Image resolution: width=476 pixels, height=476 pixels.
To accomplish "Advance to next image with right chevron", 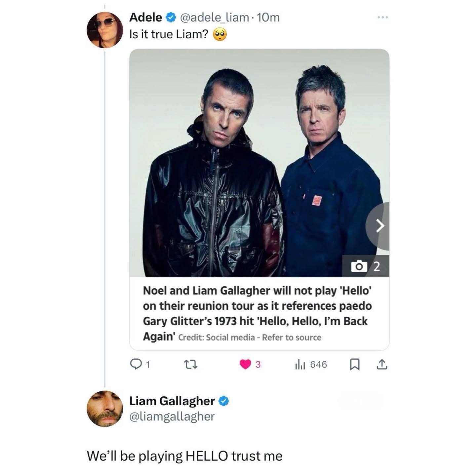I will pyautogui.click(x=379, y=226).
